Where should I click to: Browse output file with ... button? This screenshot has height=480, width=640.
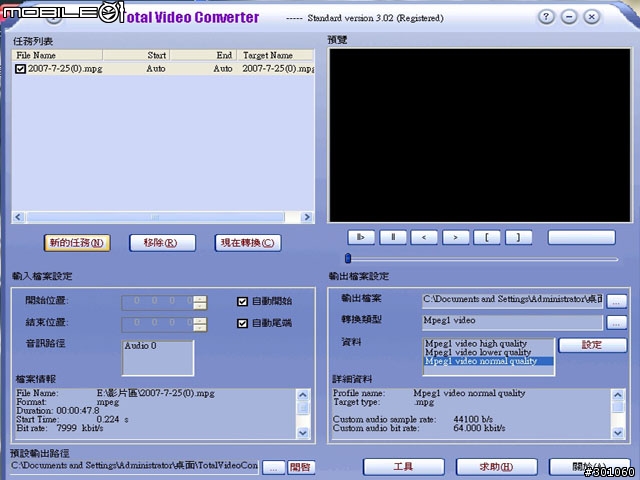616,301
